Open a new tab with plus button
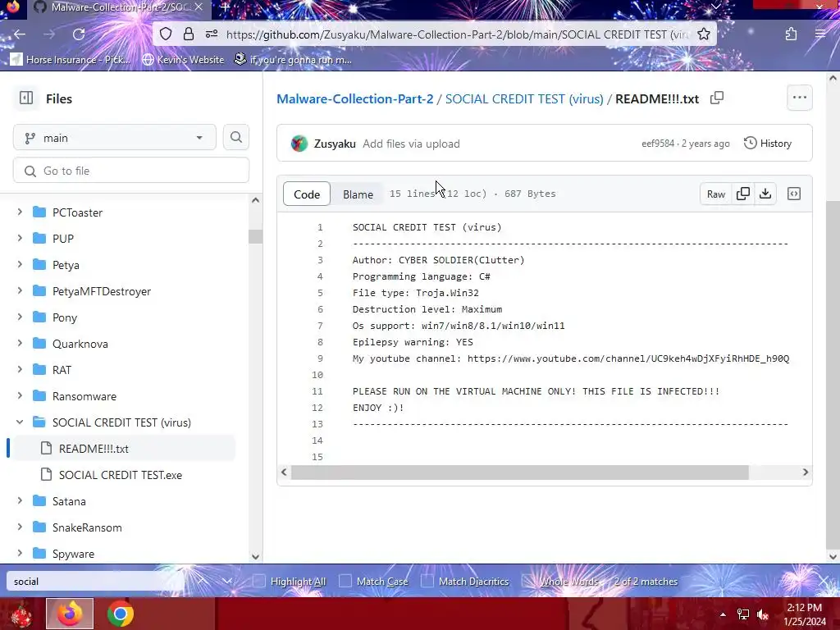 tap(226, 7)
